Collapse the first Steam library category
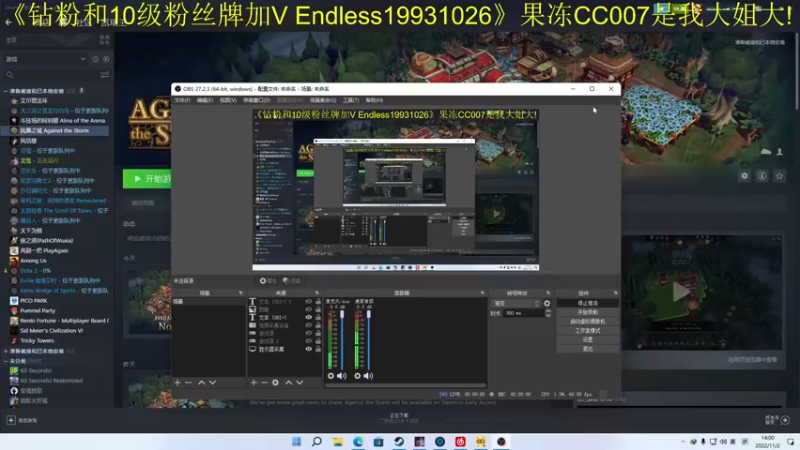This screenshot has width=800, height=450. [6, 91]
